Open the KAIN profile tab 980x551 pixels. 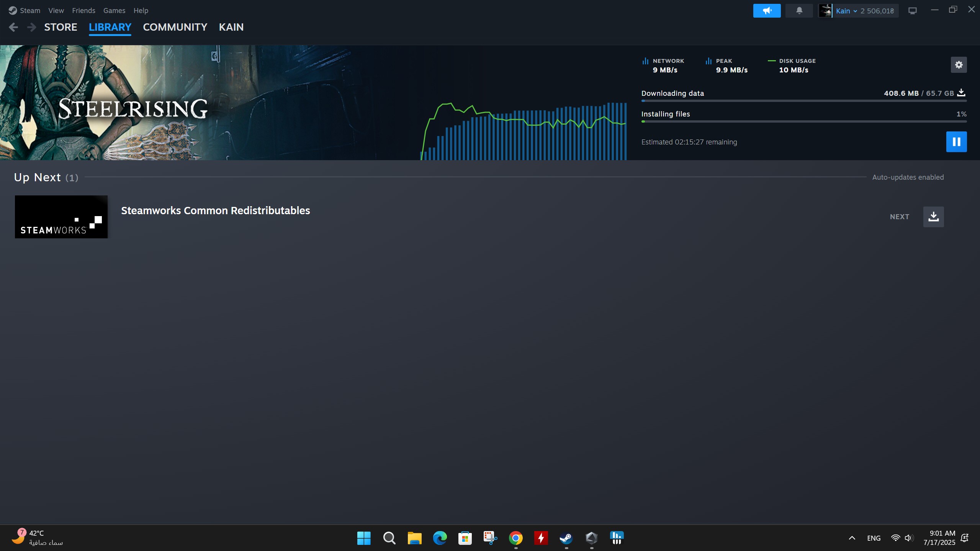click(x=231, y=27)
